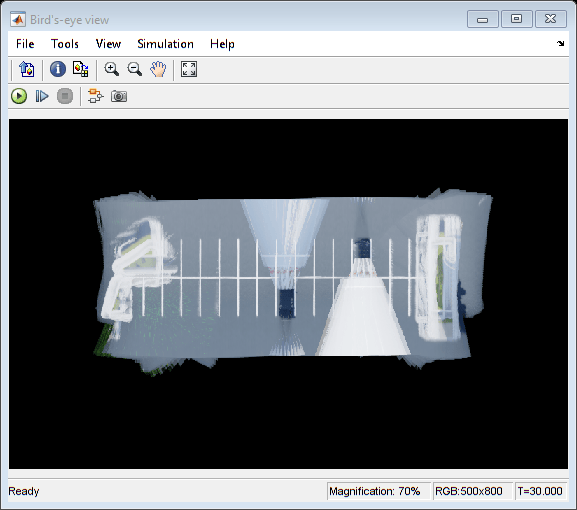Click the dock arrow in menu bar

pyautogui.click(x=560, y=44)
